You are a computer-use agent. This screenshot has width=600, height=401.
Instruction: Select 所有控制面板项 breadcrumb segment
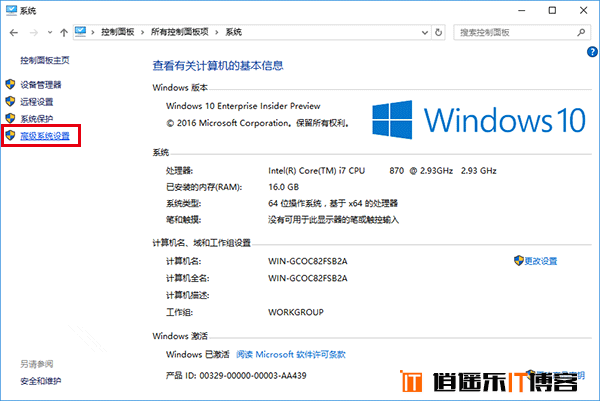point(179,32)
